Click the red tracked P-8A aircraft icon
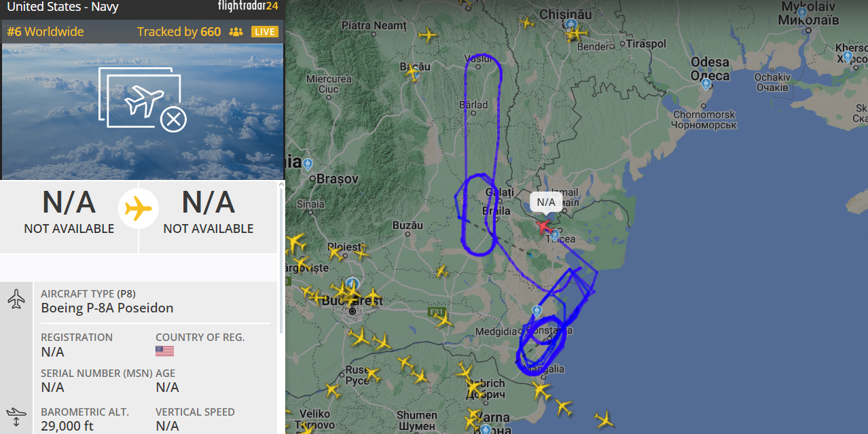 click(544, 225)
